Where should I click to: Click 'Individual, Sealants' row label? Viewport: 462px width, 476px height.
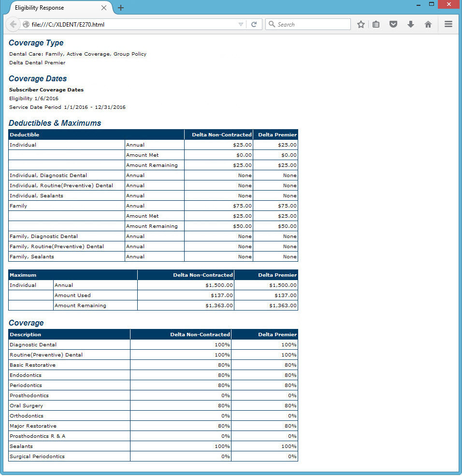pos(36,196)
